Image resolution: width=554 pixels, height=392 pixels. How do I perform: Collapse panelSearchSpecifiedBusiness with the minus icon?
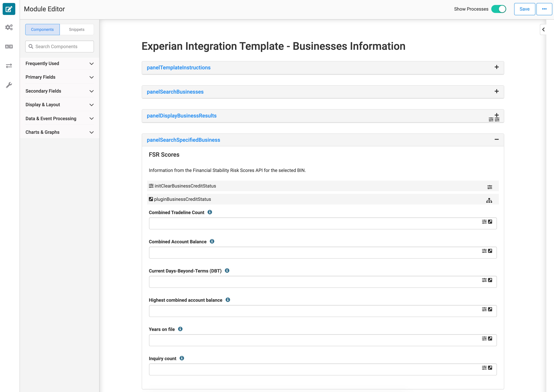tap(497, 139)
